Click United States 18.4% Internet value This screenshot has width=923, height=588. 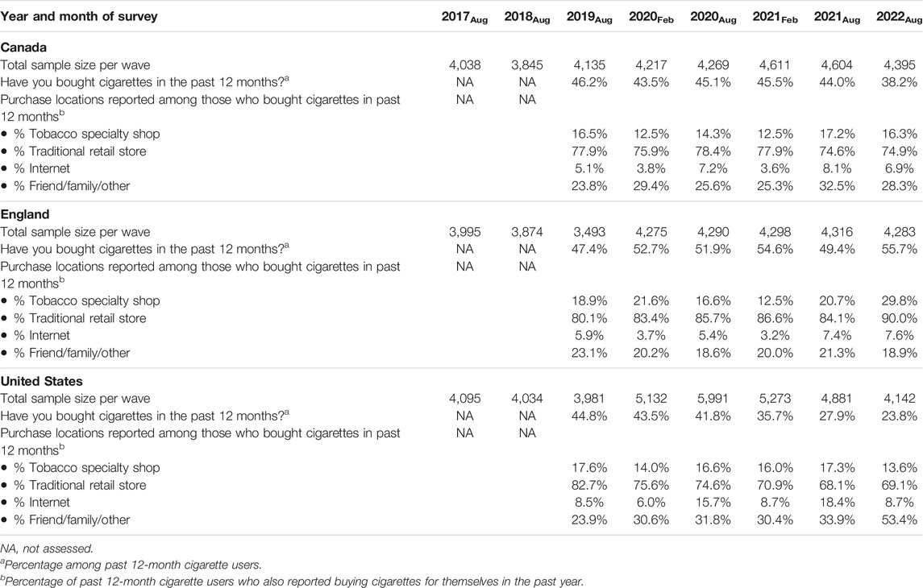[837, 502]
